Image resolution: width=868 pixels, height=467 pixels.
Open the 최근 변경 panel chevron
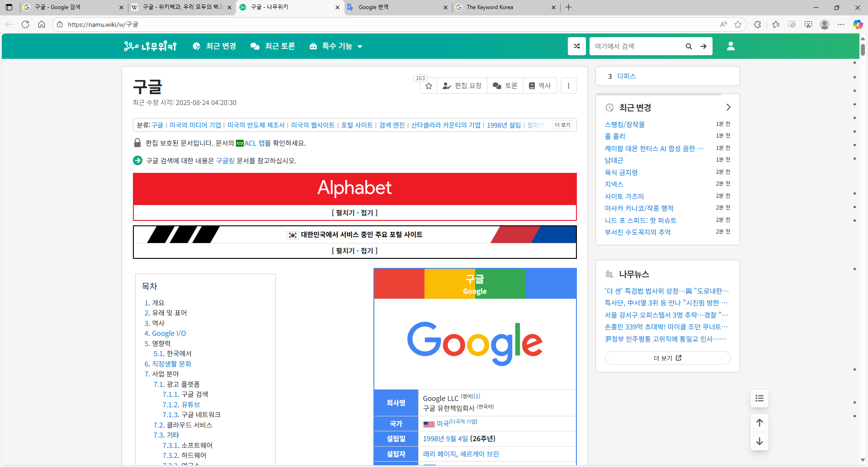[728, 107]
